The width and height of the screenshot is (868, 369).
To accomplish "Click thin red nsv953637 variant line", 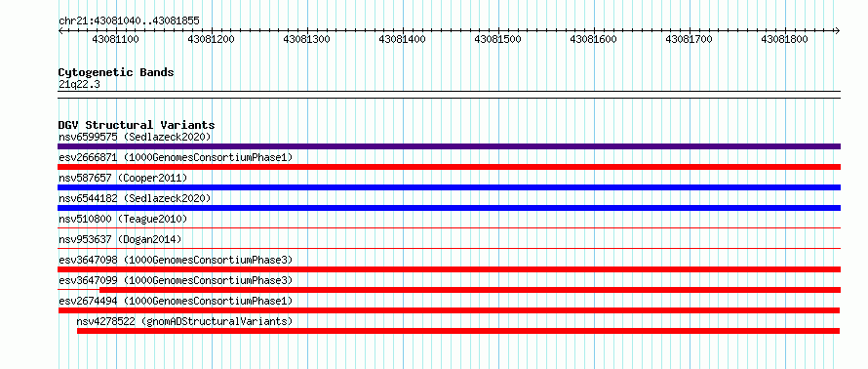I will 449,248.
